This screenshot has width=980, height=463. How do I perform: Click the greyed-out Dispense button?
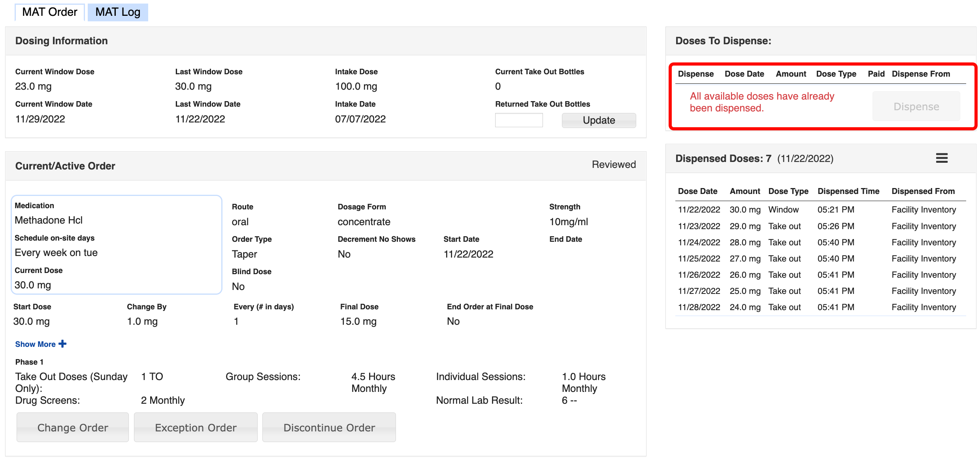point(916,106)
